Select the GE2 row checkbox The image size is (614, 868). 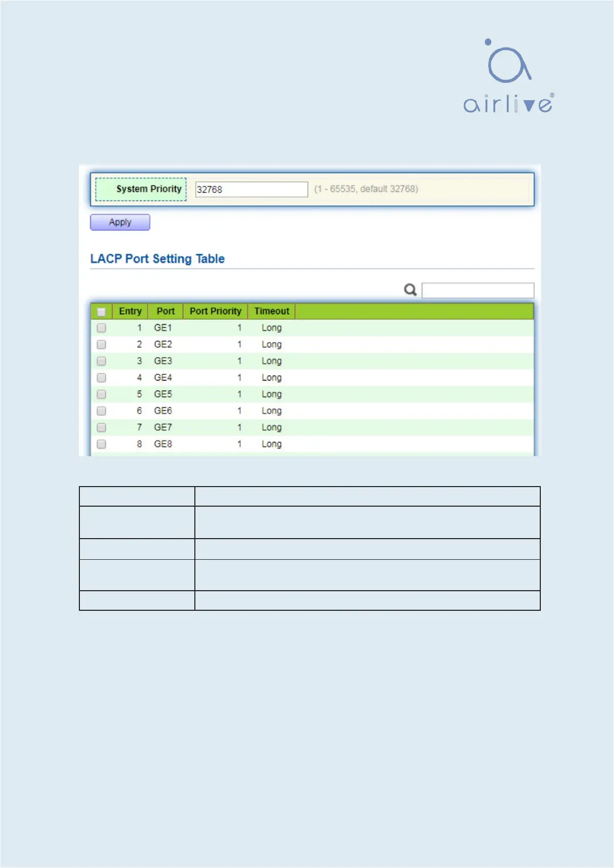pyautogui.click(x=102, y=344)
